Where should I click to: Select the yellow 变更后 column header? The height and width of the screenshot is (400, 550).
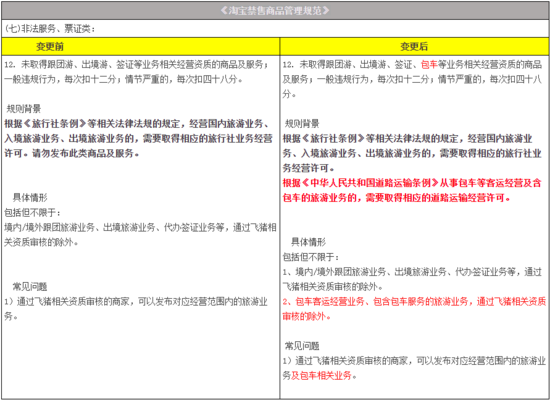pyautogui.click(x=414, y=46)
